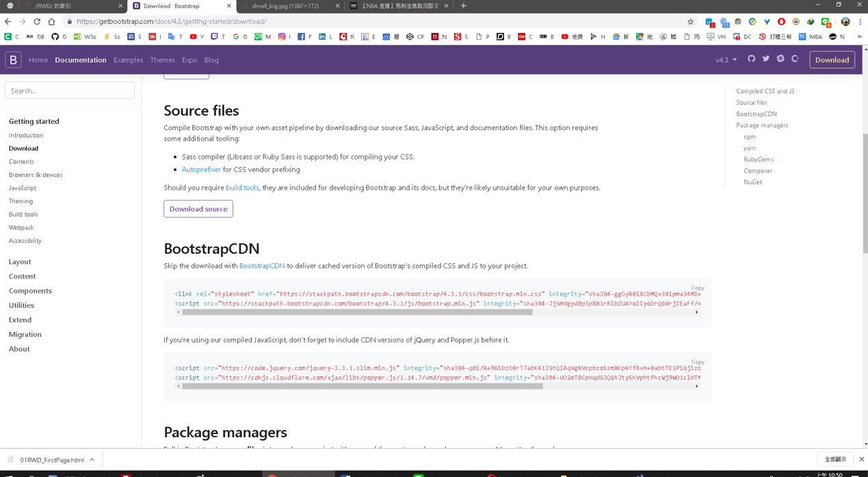Expand the 01RWD_FirstPage.html download options arrow
868x477 pixels.
(x=92, y=460)
